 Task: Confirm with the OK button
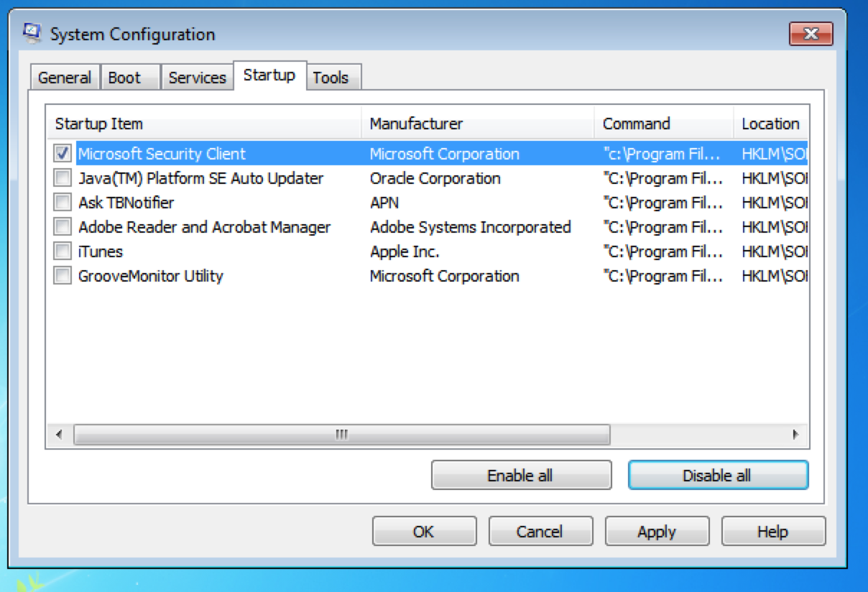pos(424,532)
